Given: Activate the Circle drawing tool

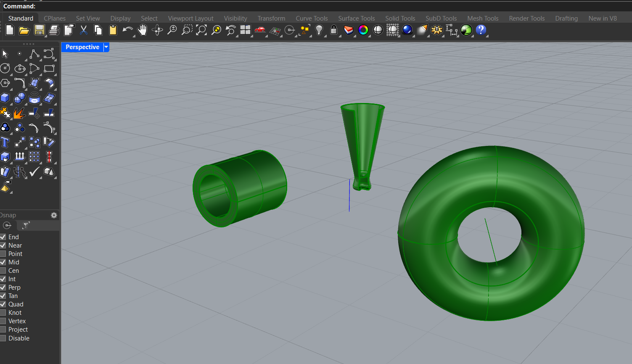Looking at the screenshot, I should 5,68.
